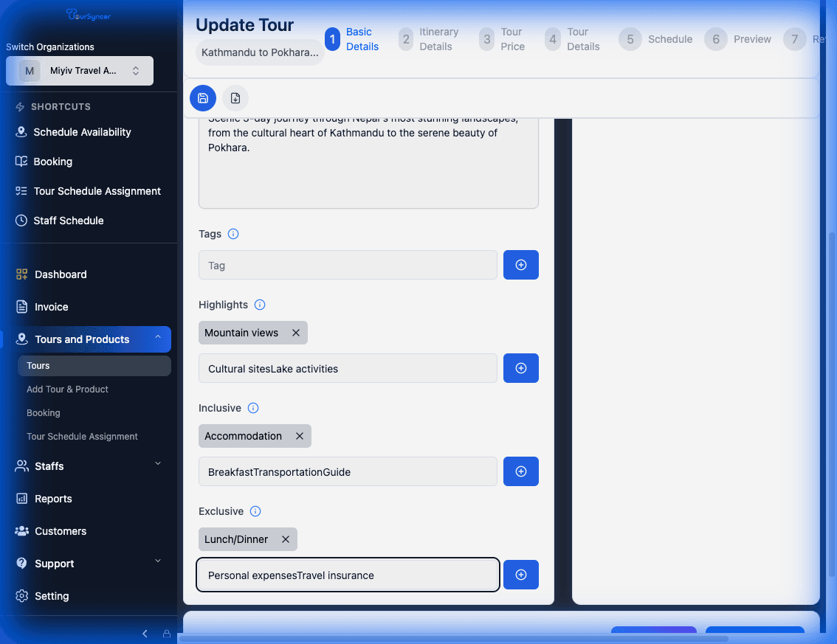Click the Tag input field
Screen dimensions: 837x644
click(x=348, y=265)
